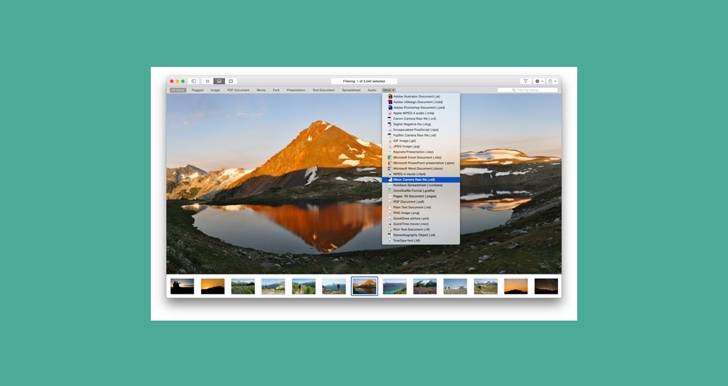728x386 pixels.
Task: Choose Adobe Photoshop Document (.psd)
Action: click(421, 108)
